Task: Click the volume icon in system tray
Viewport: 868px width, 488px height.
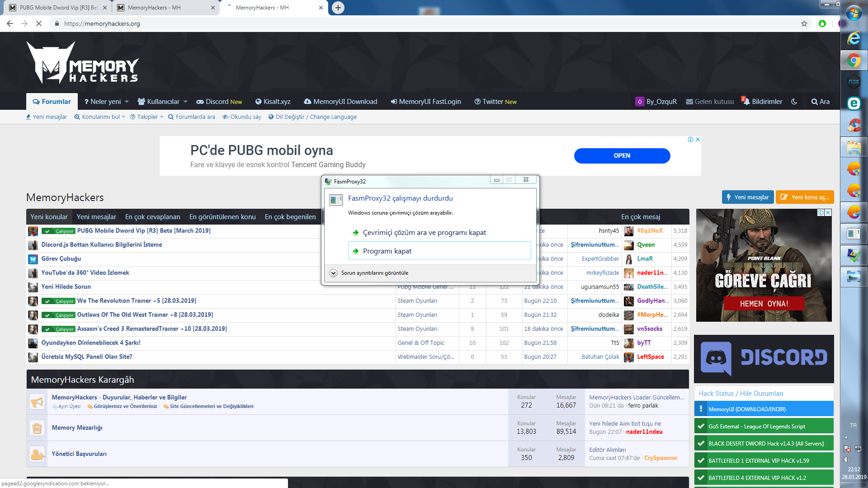Action: (x=847, y=460)
